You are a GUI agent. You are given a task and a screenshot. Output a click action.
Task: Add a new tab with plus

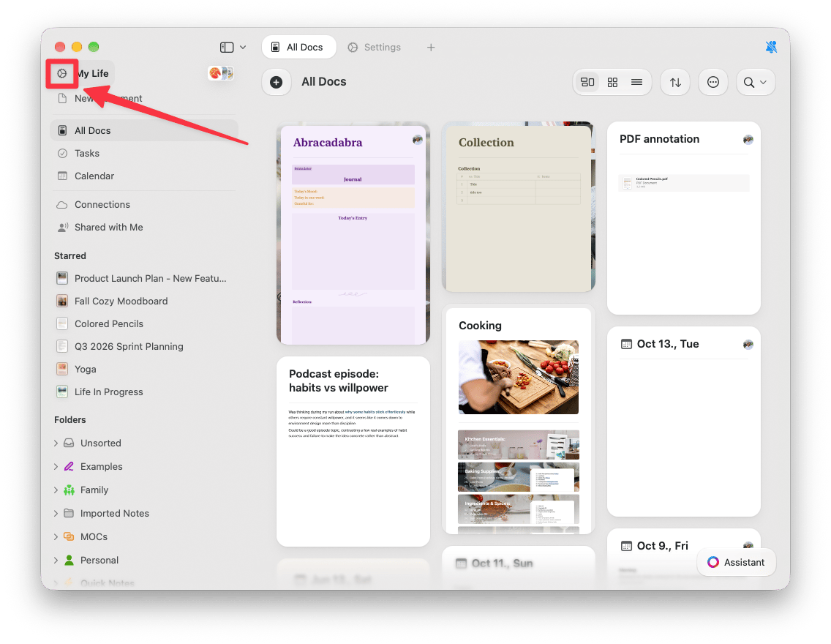431,47
